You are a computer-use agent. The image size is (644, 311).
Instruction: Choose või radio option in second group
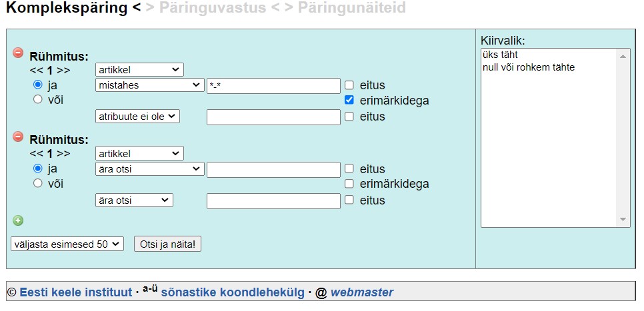(x=38, y=183)
